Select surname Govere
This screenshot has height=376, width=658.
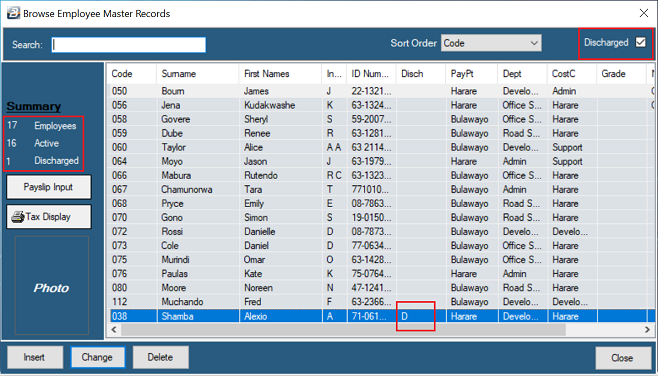click(x=176, y=119)
